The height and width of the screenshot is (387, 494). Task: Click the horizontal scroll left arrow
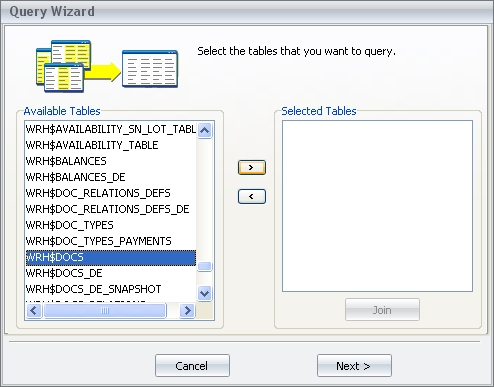(34, 311)
